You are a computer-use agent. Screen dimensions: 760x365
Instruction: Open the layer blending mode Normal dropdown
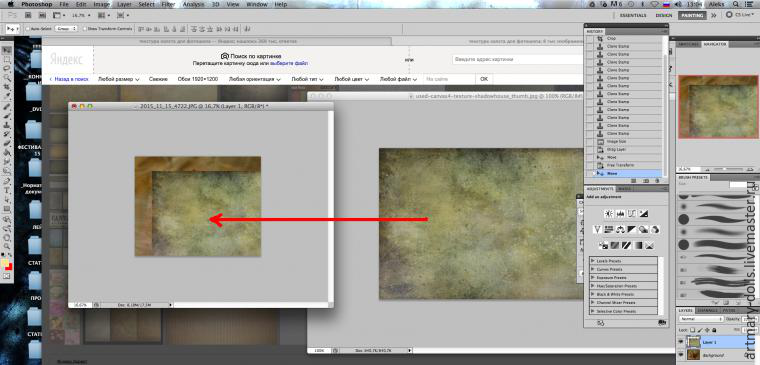click(702, 319)
